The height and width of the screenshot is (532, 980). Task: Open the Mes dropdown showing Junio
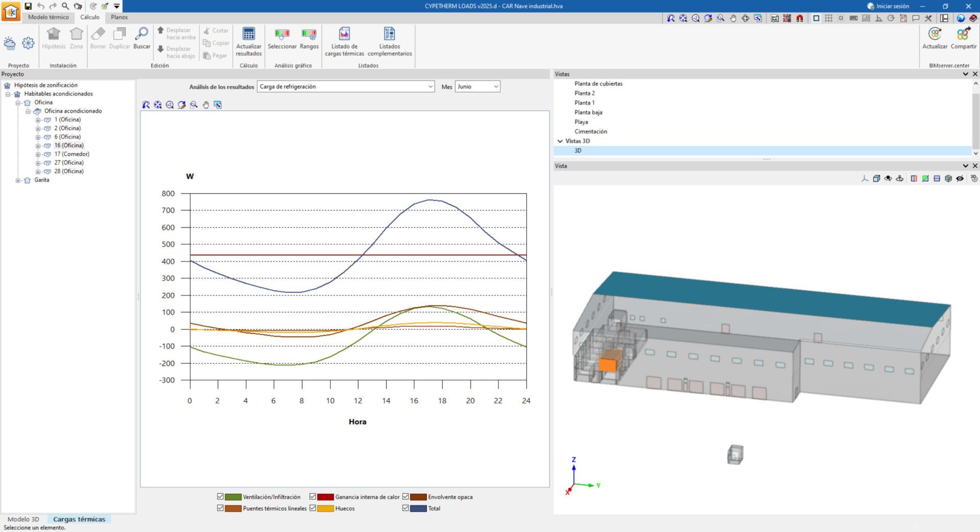pyautogui.click(x=477, y=87)
